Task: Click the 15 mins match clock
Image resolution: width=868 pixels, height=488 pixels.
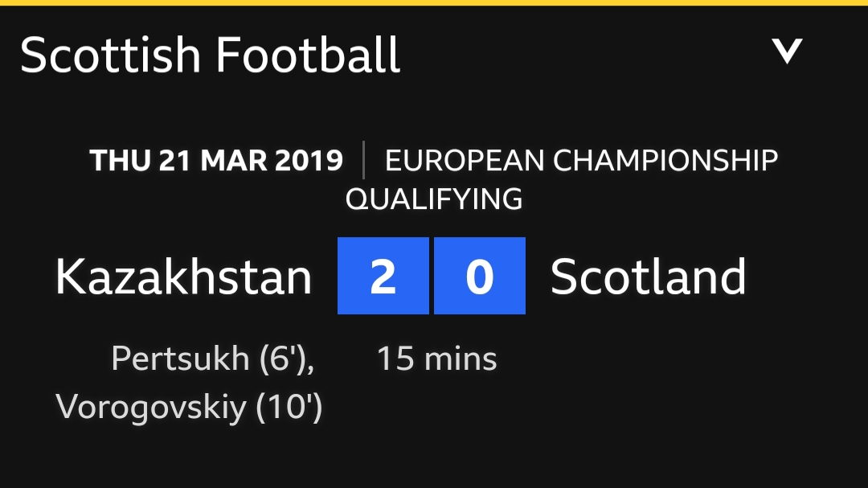Action: tap(436, 359)
